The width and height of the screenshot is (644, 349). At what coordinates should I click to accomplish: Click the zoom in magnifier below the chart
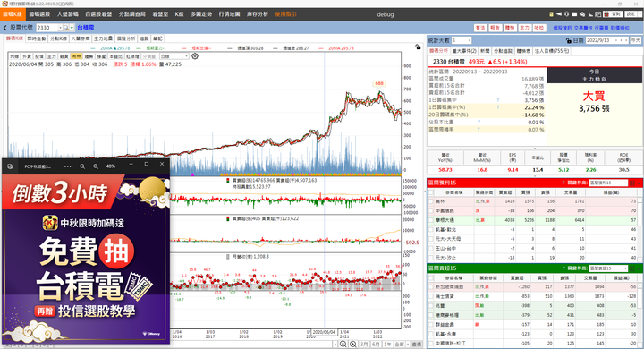point(352,344)
